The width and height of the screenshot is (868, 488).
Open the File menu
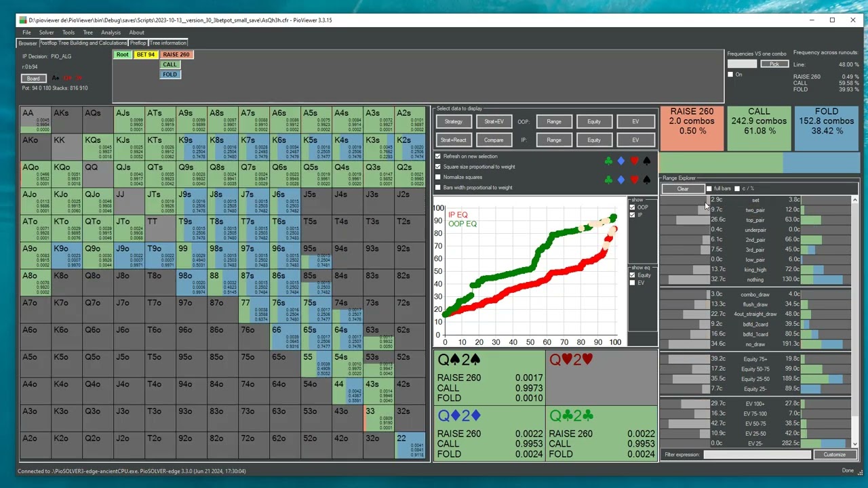(x=26, y=33)
